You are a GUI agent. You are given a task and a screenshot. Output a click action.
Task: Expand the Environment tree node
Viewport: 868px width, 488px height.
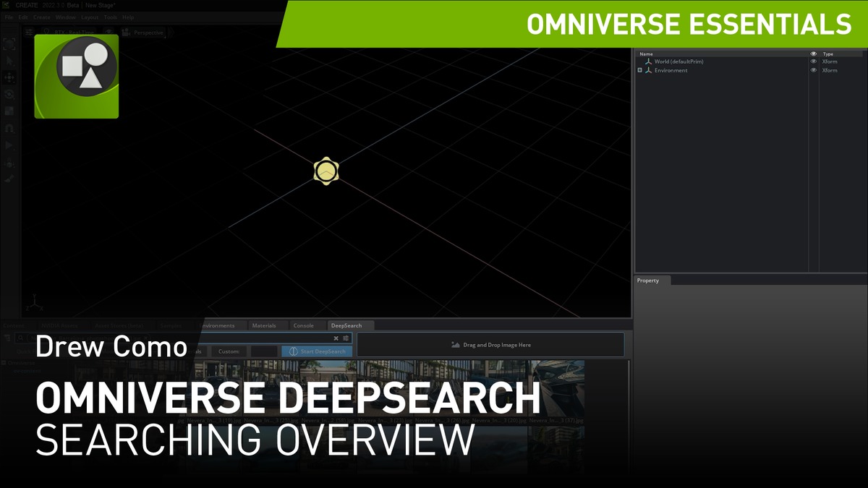[x=639, y=70]
